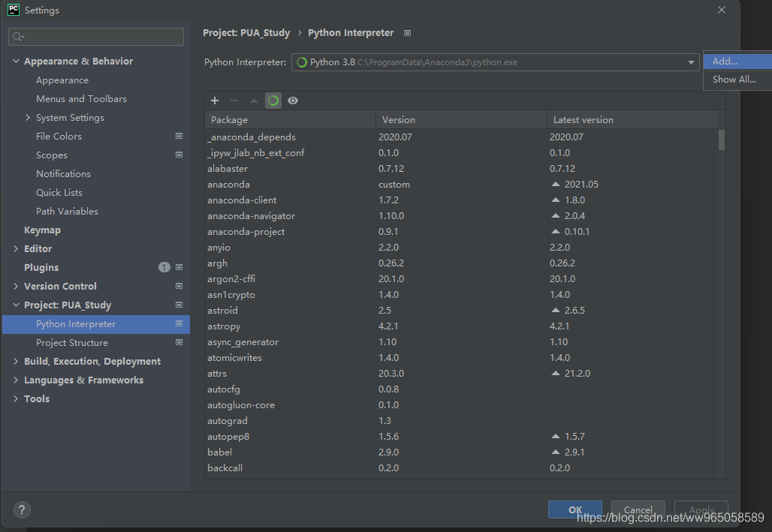Open the Appearance settings page
This screenshot has width=772, height=532.
point(62,80)
